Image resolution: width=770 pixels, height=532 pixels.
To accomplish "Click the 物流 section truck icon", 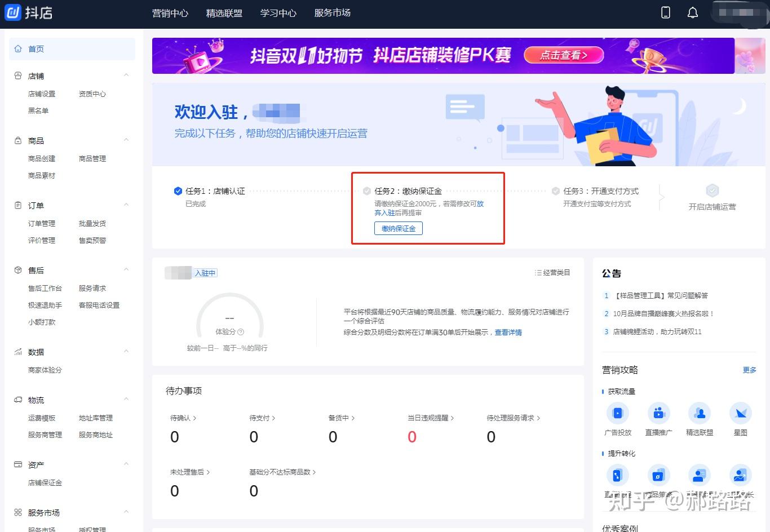I will pos(18,400).
